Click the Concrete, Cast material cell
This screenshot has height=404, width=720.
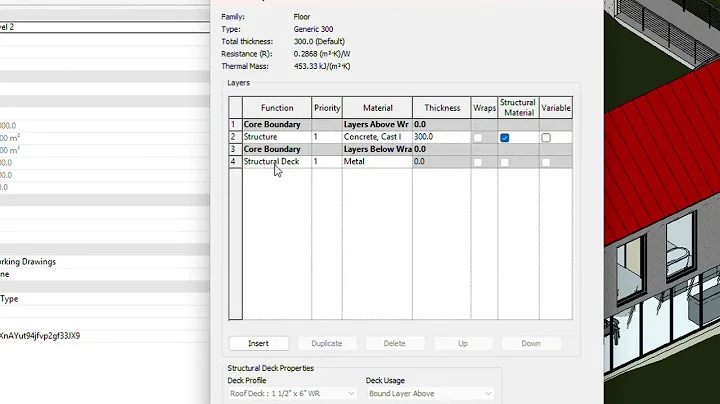pos(377,137)
